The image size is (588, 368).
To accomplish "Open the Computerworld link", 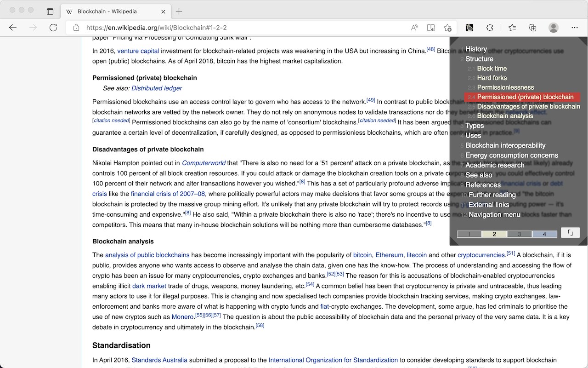I will click(x=204, y=163).
